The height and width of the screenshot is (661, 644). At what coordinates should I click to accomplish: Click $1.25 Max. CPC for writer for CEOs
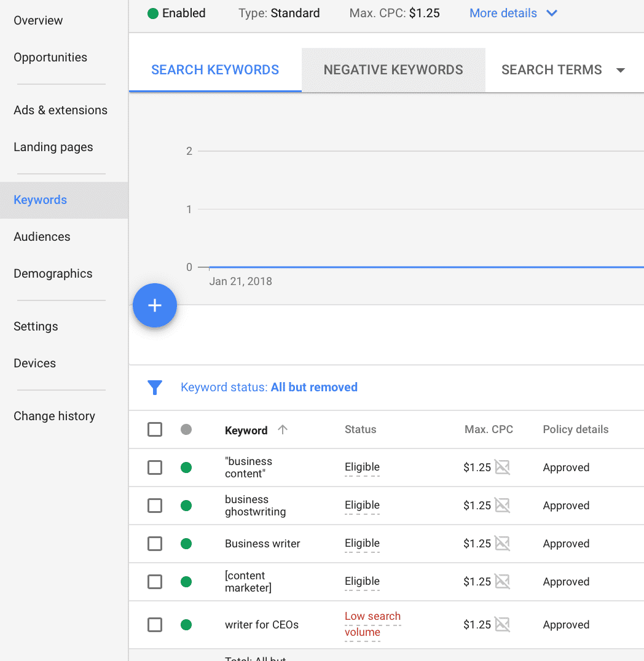477,625
